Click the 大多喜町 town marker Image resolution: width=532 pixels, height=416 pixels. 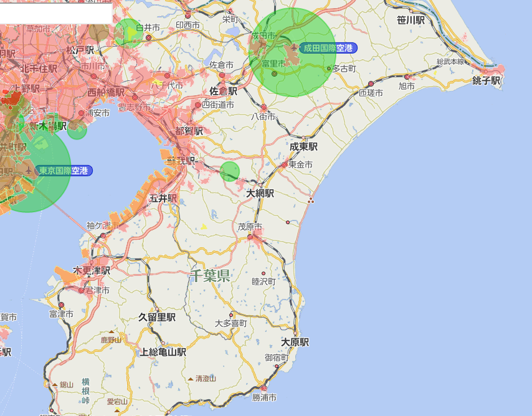[x=231, y=314]
